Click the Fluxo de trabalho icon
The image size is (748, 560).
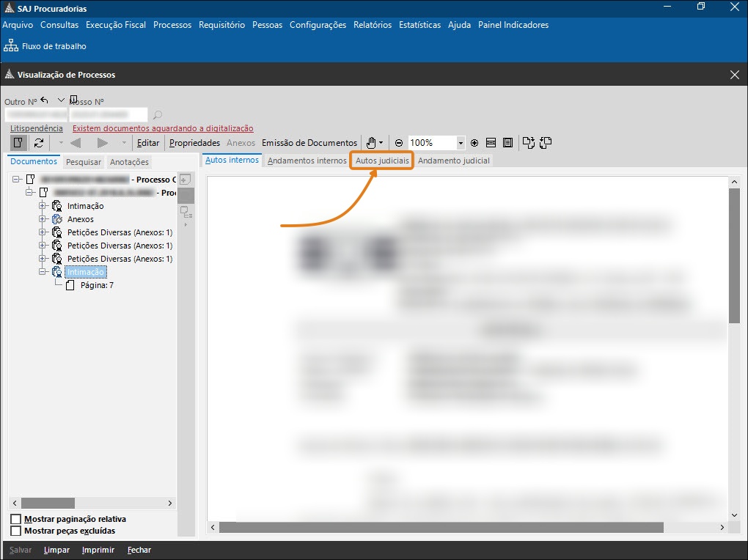coord(11,46)
